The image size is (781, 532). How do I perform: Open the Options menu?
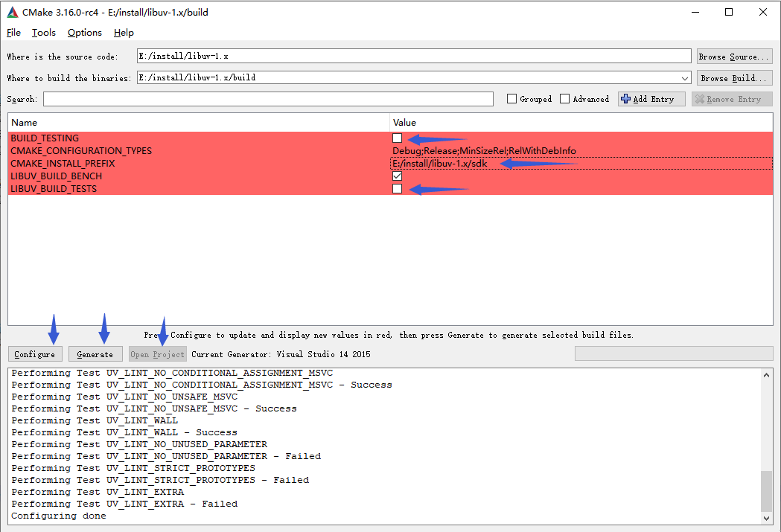[85, 33]
